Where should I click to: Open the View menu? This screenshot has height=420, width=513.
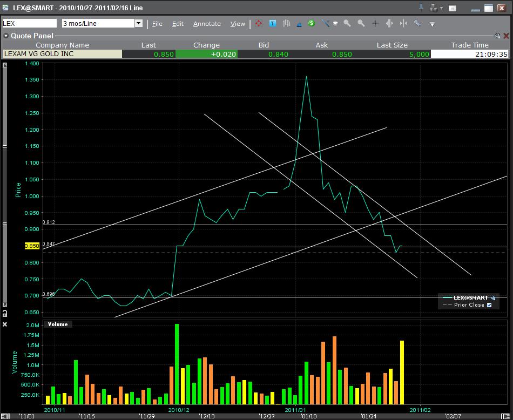[x=238, y=24]
